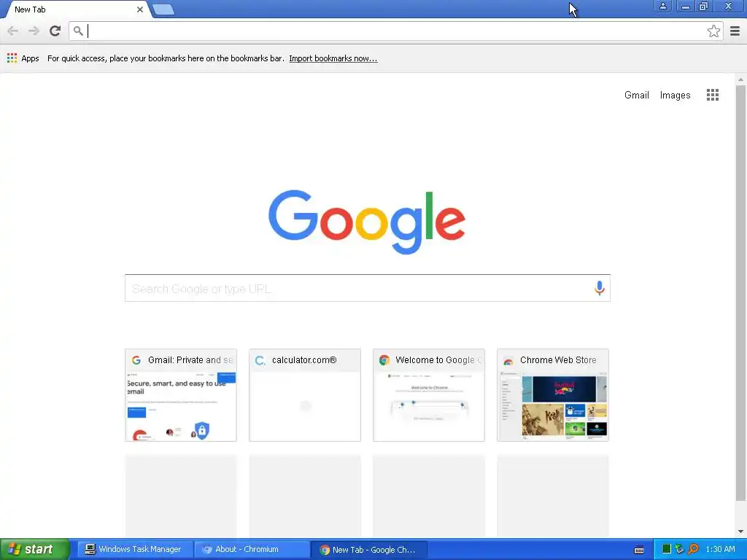
Task: Click the scrollbar up arrow
Action: (x=740, y=79)
